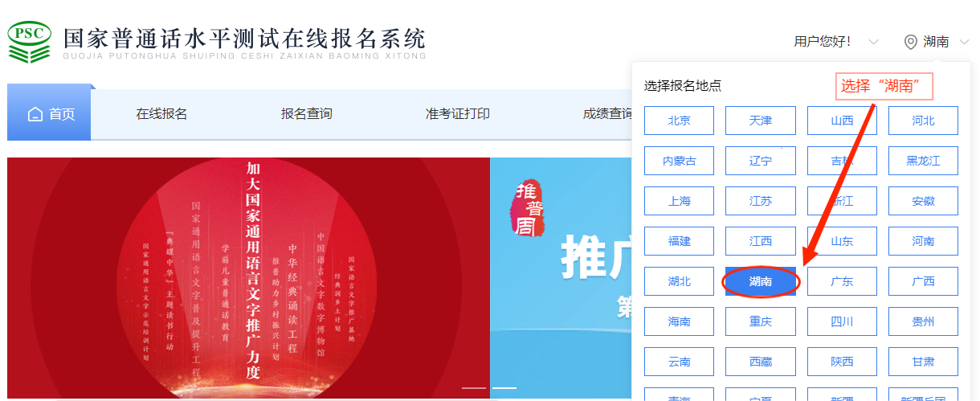The height and width of the screenshot is (401, 980).
Task: Click the red 推广 banner image
Action: (x=248, y=278)
